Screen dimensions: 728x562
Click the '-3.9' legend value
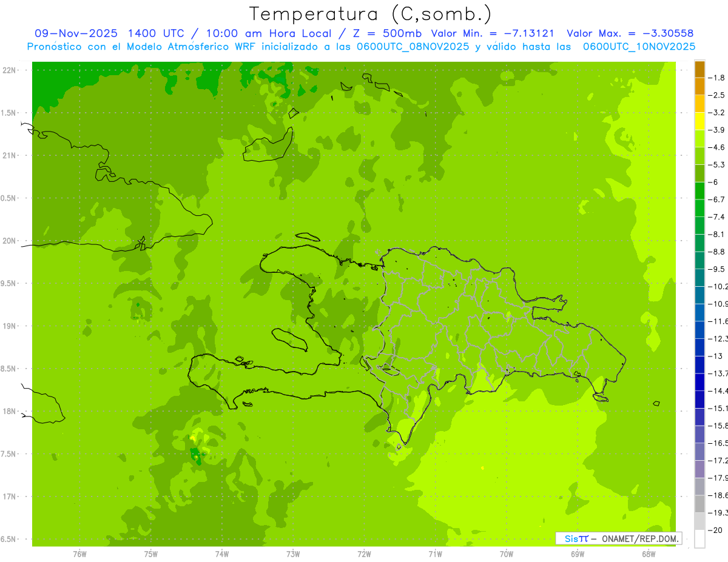tap(717, 130)
